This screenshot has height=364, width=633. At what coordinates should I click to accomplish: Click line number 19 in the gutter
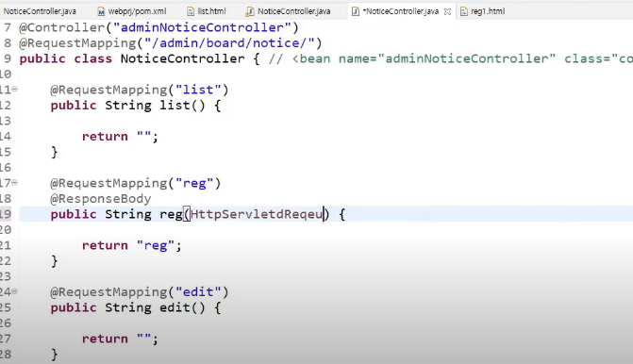point(6,214)
